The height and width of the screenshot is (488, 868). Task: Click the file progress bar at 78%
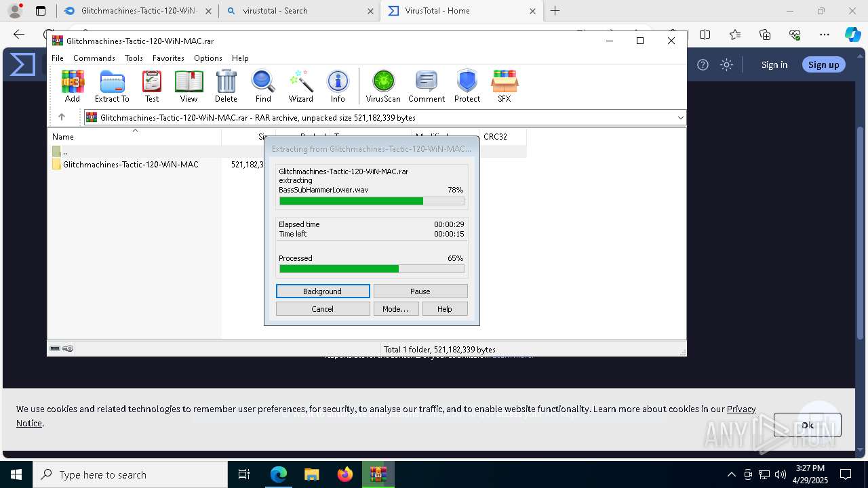pyautogui.click(x=372, y=201)
